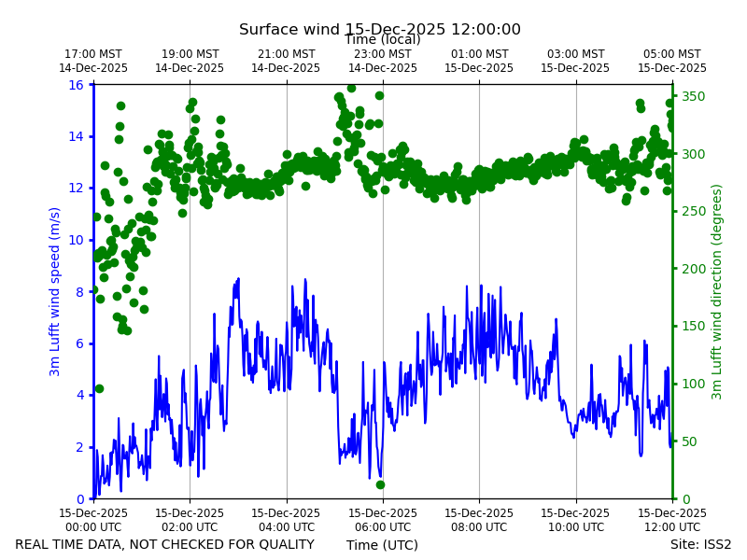Viewport: 747px width, 560px height.
Task: Click the 05:00 MST top axis label
Action: [671, 61]
